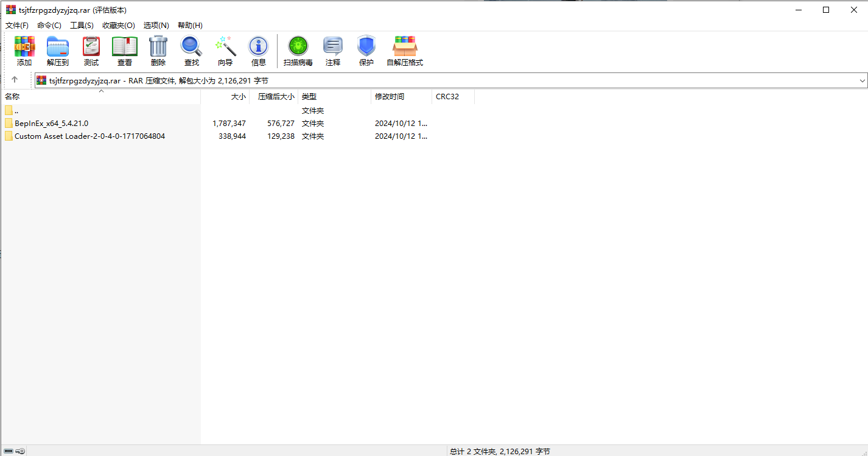The width and height of the screenshot is (868, 456).
Task: Click status bar total 2,126,291 bytes text
Action: tap(500, 451)
